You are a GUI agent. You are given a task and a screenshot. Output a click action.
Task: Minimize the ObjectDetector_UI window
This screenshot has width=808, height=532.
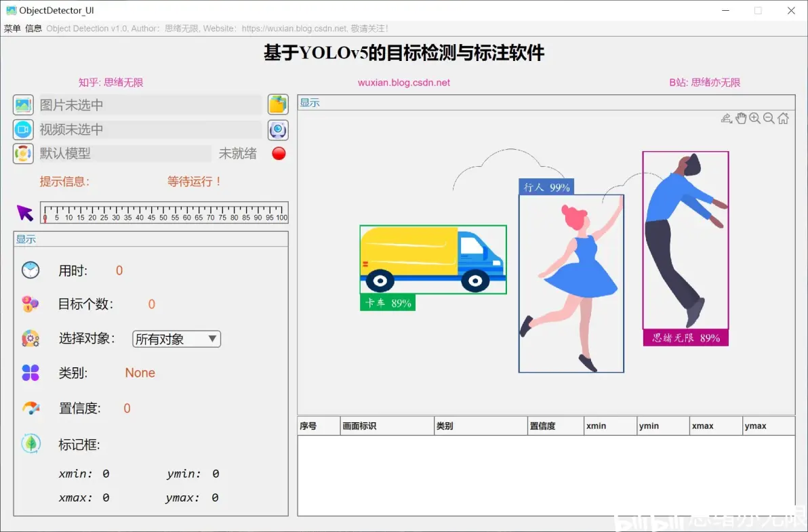coord(725,10)
